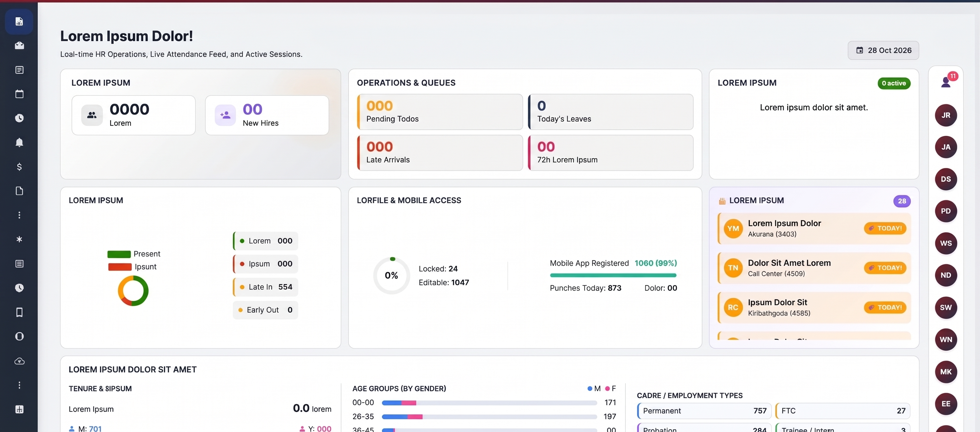Open the JR user avatar
The height and width of the screenshot is (432, 980).
click(x=946, y=115)
